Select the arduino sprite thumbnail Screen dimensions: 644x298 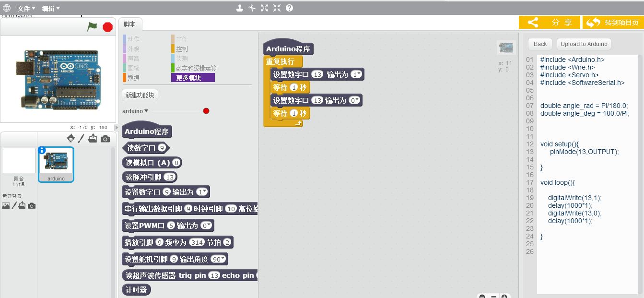[x=56, y=165]
